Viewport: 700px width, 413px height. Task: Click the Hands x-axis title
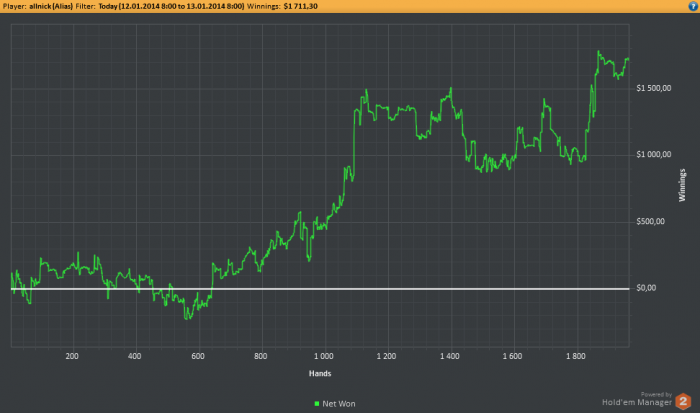pos(320,373)
